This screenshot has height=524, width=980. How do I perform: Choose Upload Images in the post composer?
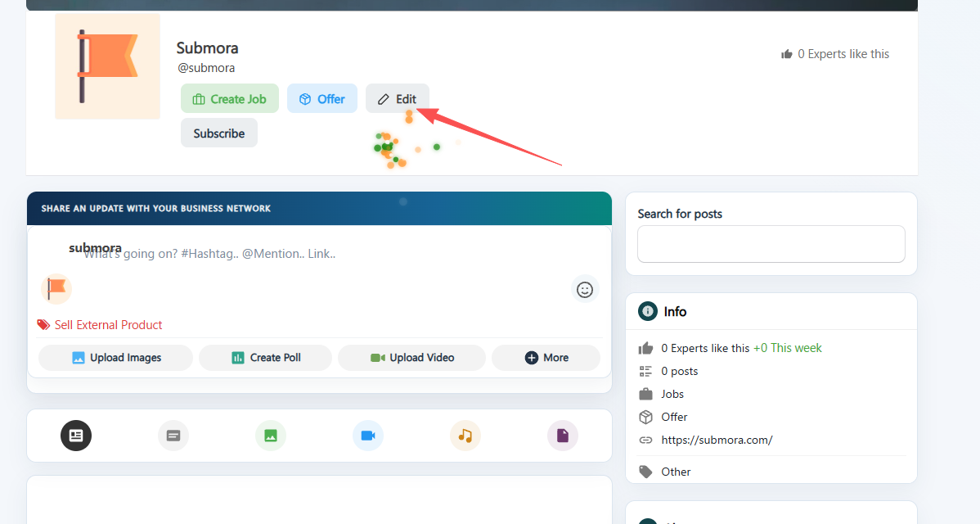click(x=115, y=358)
